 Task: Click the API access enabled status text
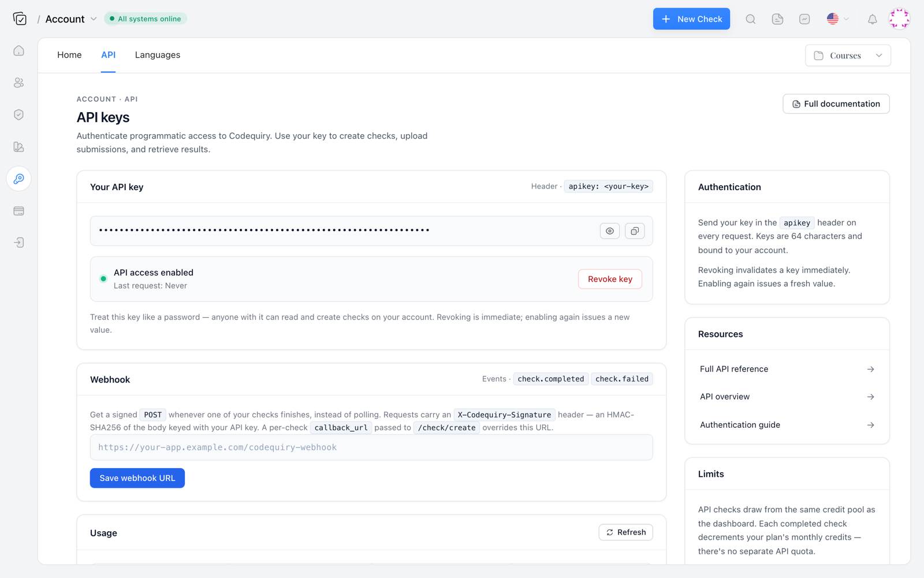[154, 273]
